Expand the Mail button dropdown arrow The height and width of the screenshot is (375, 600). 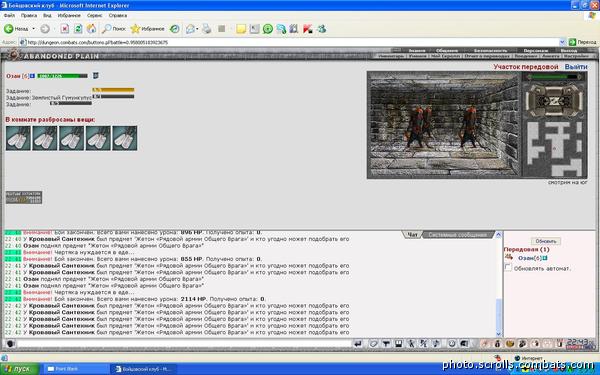coord(197,29)
